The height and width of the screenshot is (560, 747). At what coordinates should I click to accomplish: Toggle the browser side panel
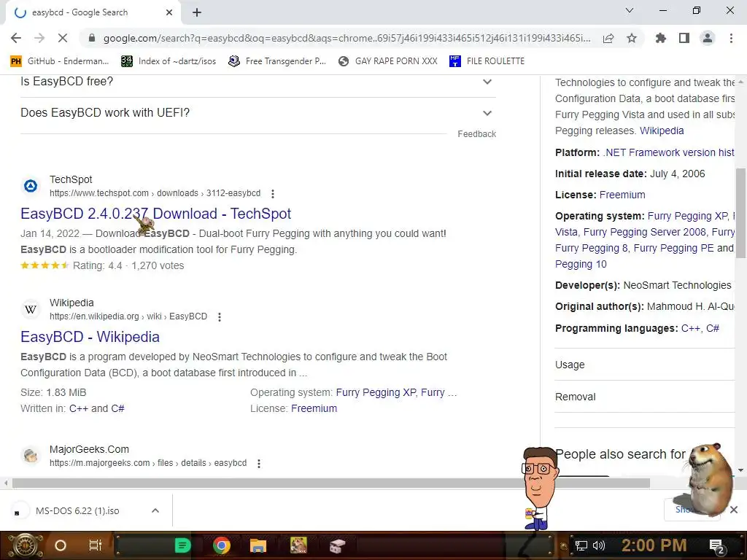[x=684, y=38]
